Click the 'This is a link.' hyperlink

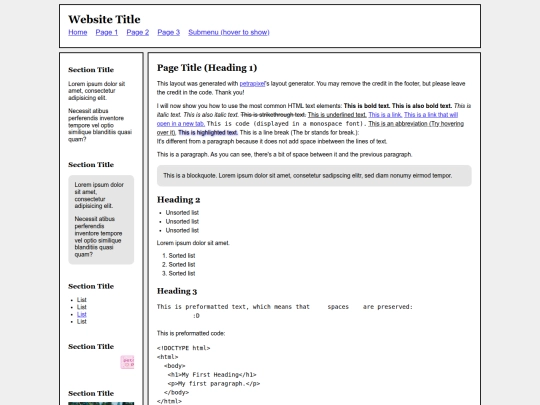tap(385, 115)
